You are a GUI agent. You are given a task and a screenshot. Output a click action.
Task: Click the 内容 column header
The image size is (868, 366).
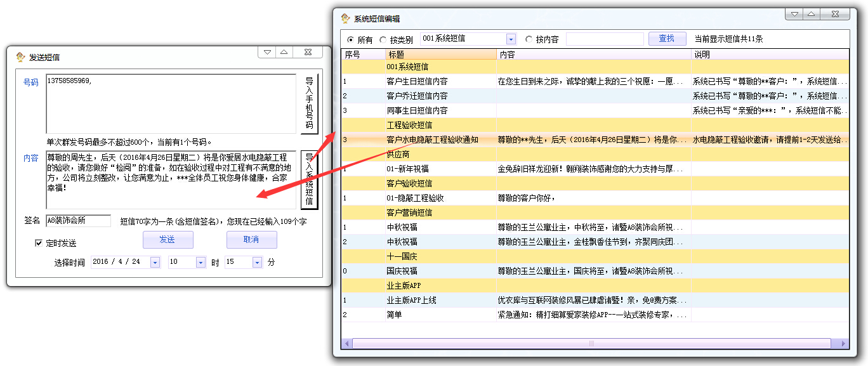[x=593, y=55]
